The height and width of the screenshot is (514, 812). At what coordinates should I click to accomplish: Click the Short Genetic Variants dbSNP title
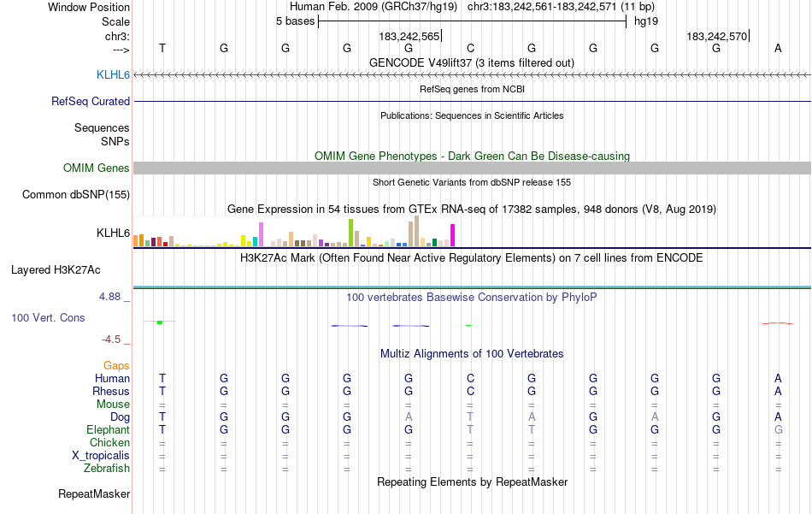pyautogui.click(x=472, y=182)
